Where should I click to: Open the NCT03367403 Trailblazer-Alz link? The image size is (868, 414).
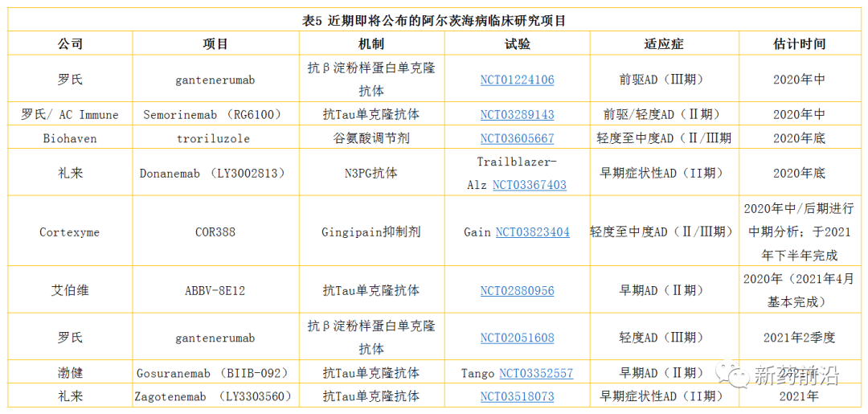click(530, 184)
